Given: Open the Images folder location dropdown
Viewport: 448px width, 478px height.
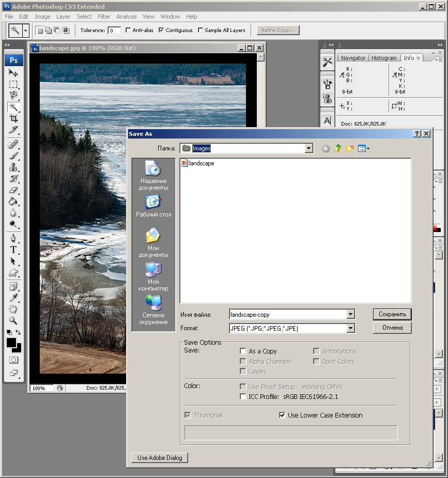Looking at the screenshot, I should [309, 149].
